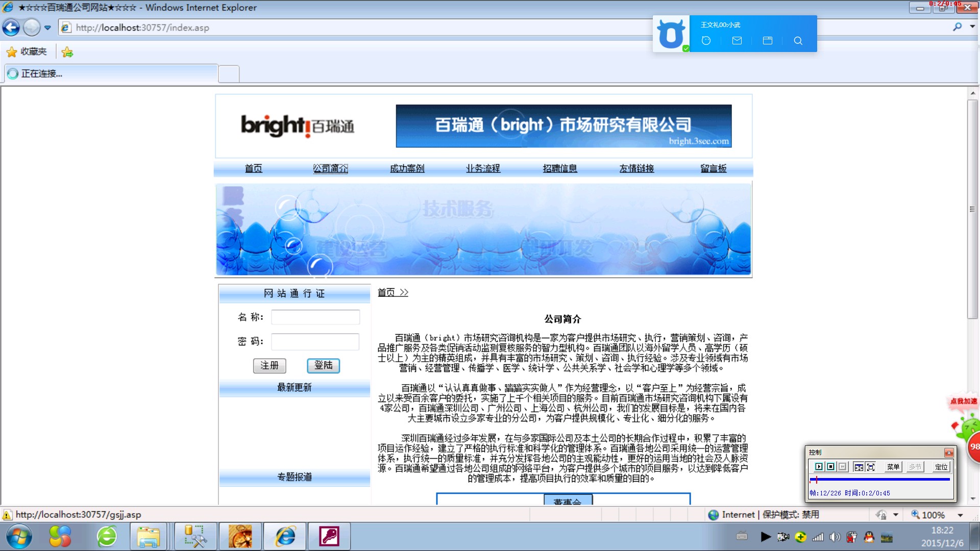Open the 收藏夹 favorites button
The width and height of the screenshot is (980, 551).
(27, 52)
